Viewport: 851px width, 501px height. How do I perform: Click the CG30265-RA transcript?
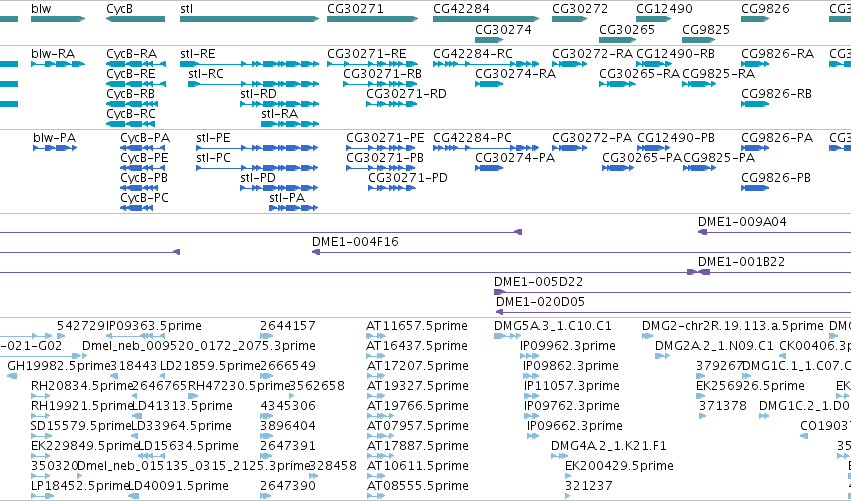pos(617,84)
